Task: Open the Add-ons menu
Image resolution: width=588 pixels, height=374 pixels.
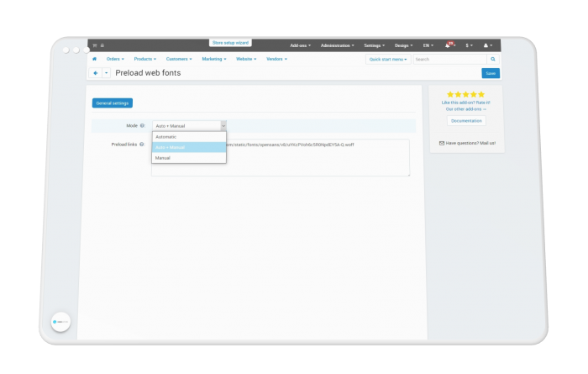Action: tap(300, 45)
